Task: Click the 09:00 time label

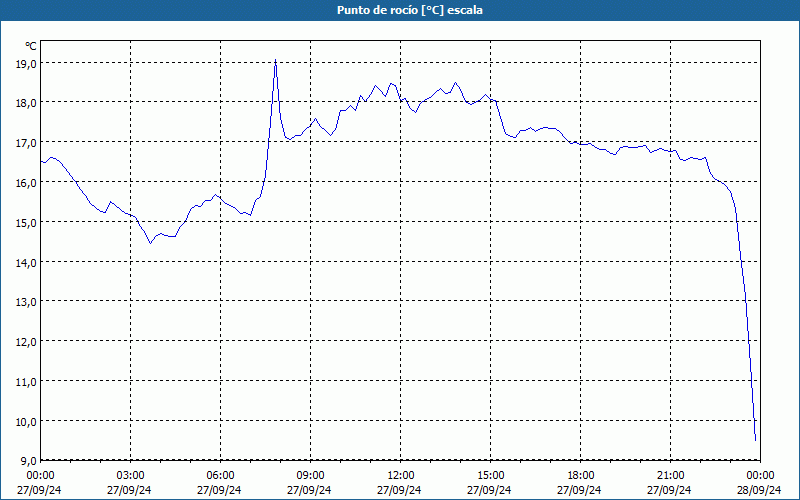Action: click(310, 476)
